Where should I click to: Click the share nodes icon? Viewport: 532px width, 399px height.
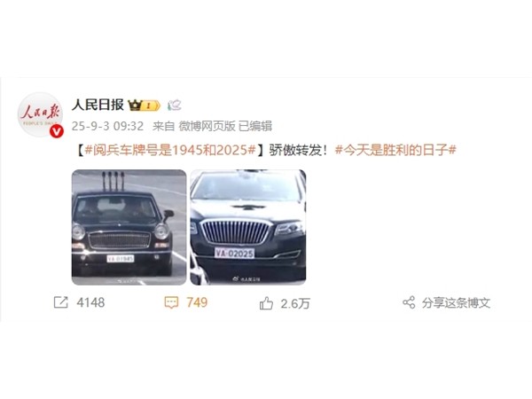pos(409,302)
